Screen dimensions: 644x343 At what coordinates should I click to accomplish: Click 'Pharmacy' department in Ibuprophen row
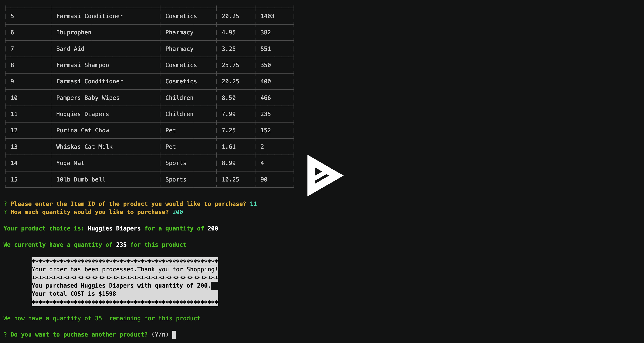(179, 33)
